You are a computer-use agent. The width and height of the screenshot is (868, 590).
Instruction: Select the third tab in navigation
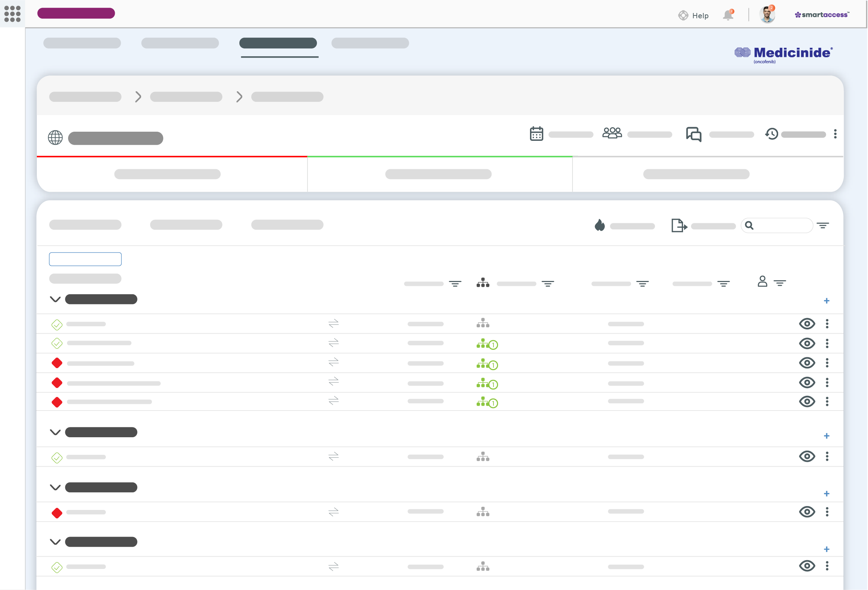coord(278,42)
